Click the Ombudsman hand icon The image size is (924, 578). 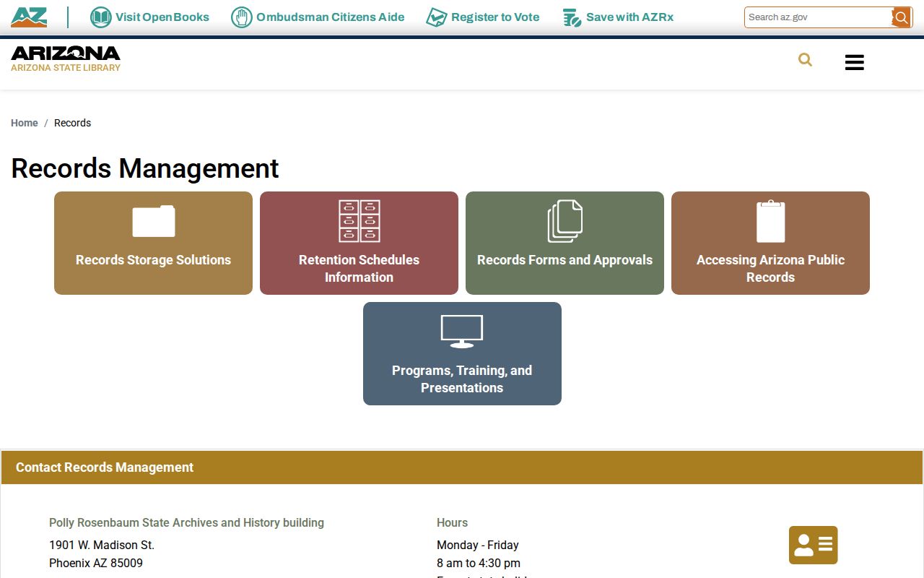pyautogui.click(x=241, y=17)
